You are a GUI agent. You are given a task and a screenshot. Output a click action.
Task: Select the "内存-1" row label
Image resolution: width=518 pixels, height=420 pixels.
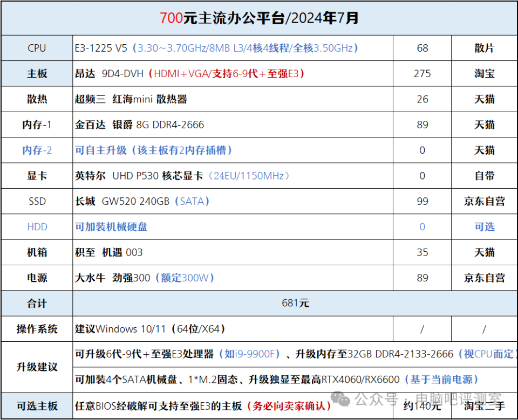(x=37, y=125)
